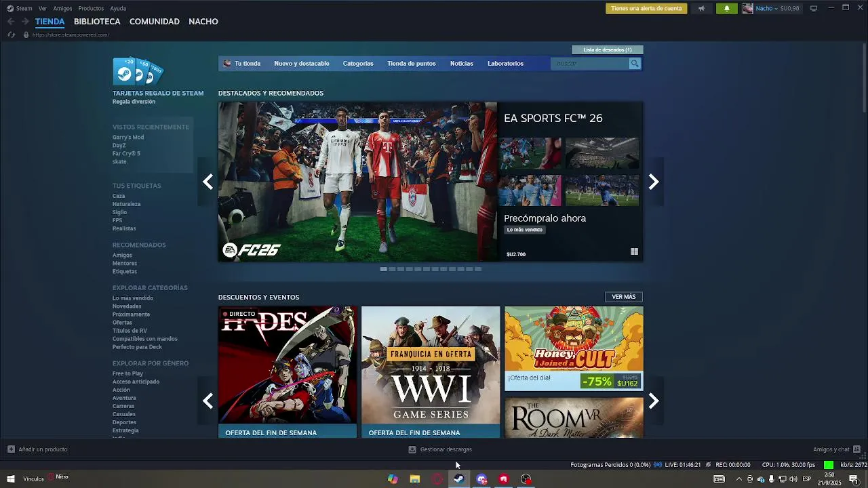This screenshot has height=488, width=868.
Task: Open File Explorer from the taskbar
Action: pyautogui.click(x=415, y=479)
